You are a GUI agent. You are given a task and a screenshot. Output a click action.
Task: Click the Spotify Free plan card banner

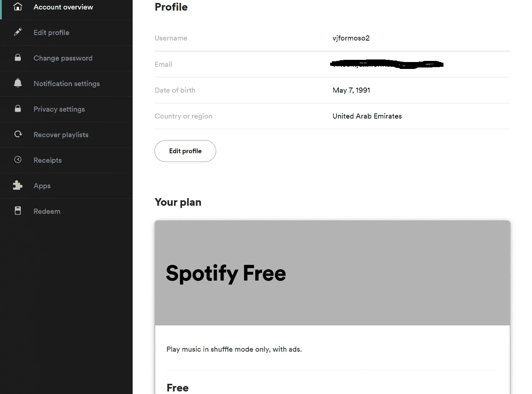(332, 273)
